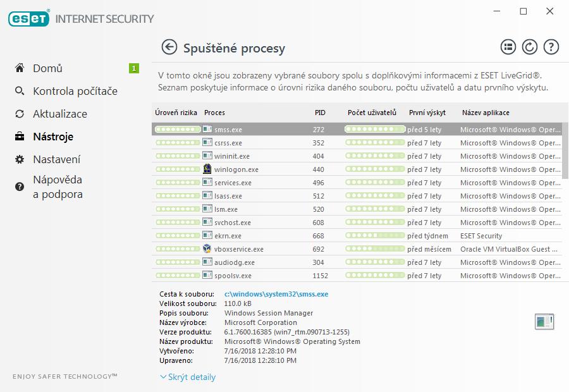This screenshot has height=392, width=569.
Task: Click the smss.exe process icon
Action: (x=207, y=129)
